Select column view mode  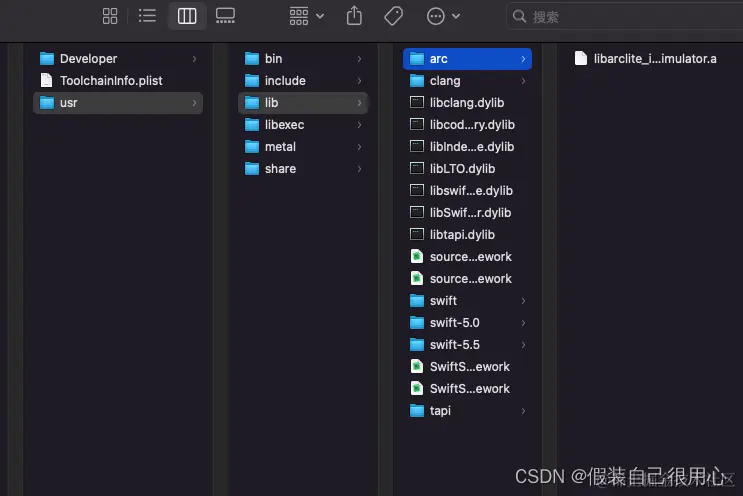click(x=187, y=16)
